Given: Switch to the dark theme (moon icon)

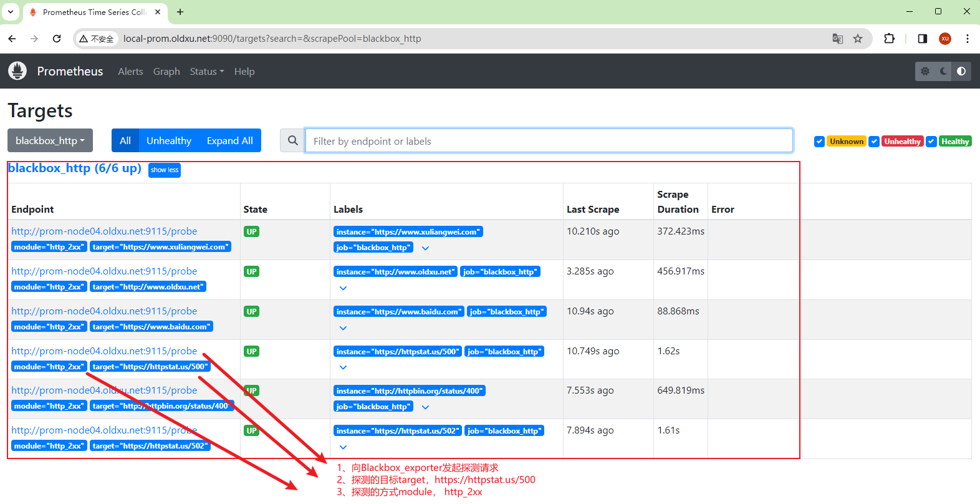Looking at the screenshot, I should click(x=943, y=71).
